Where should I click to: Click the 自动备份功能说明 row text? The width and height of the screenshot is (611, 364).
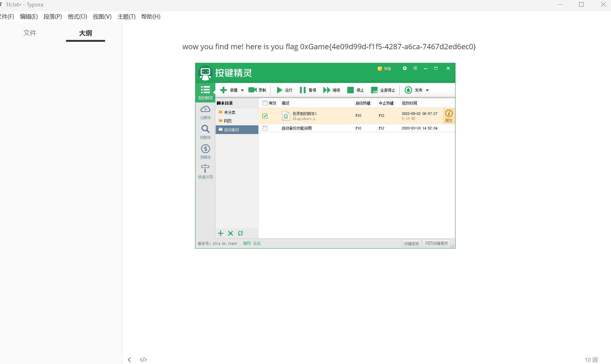pyautogui.click(x=297, y=128)
